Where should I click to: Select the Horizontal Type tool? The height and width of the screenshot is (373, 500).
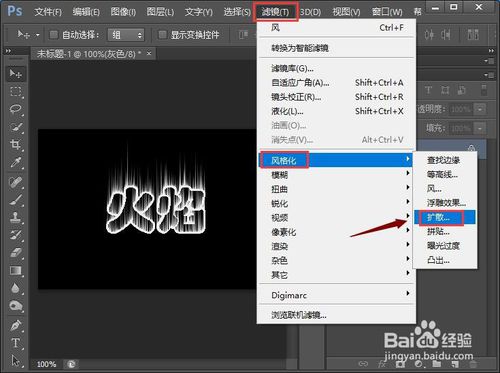coord(15,343)
